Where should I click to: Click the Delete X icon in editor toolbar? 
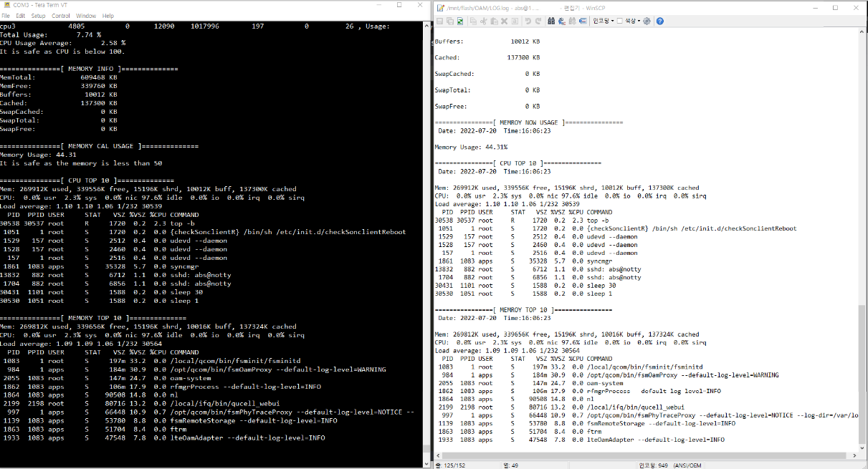(505, 21)
